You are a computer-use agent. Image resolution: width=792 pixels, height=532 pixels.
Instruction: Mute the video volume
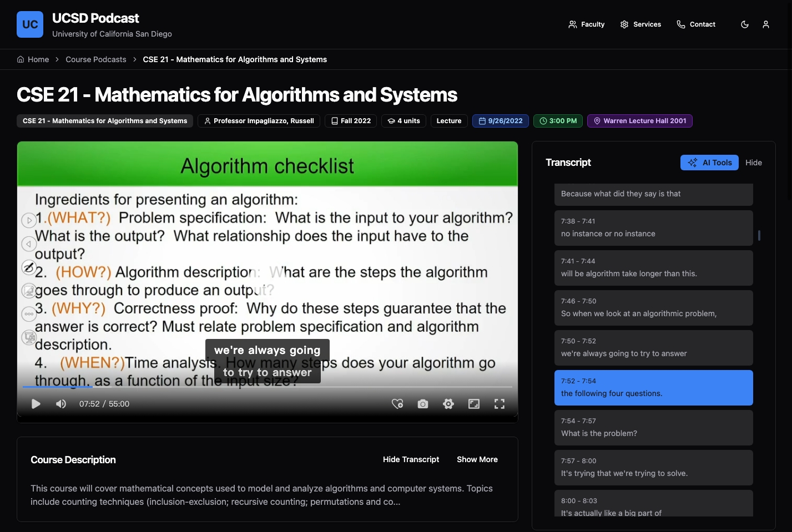pyautogui.click(x=61, y=404)
